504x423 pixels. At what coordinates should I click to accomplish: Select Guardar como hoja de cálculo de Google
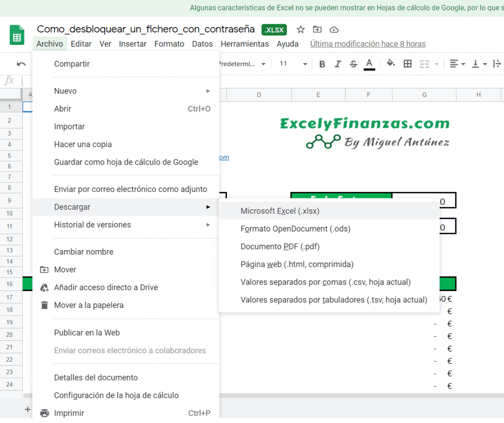click(x=126, y=162)
